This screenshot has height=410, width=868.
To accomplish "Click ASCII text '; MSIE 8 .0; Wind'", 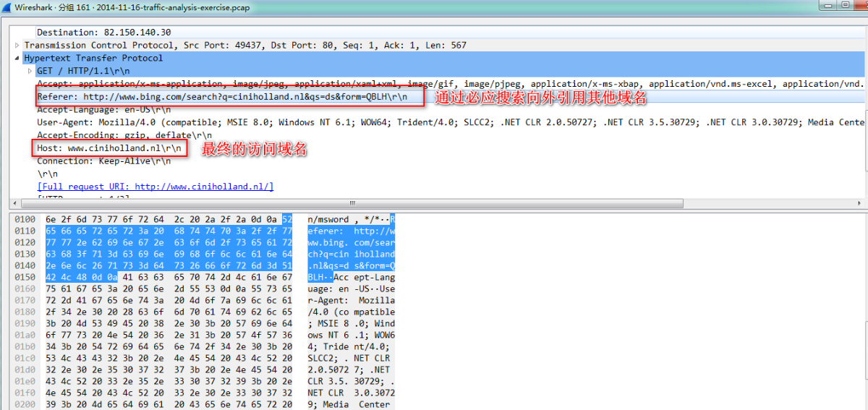I will [351, 323].
